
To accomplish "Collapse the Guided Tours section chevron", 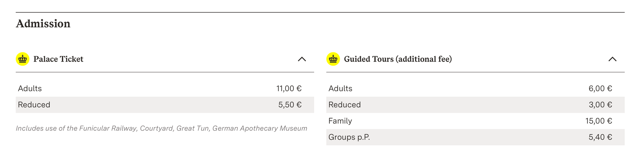I will point(612,59).
